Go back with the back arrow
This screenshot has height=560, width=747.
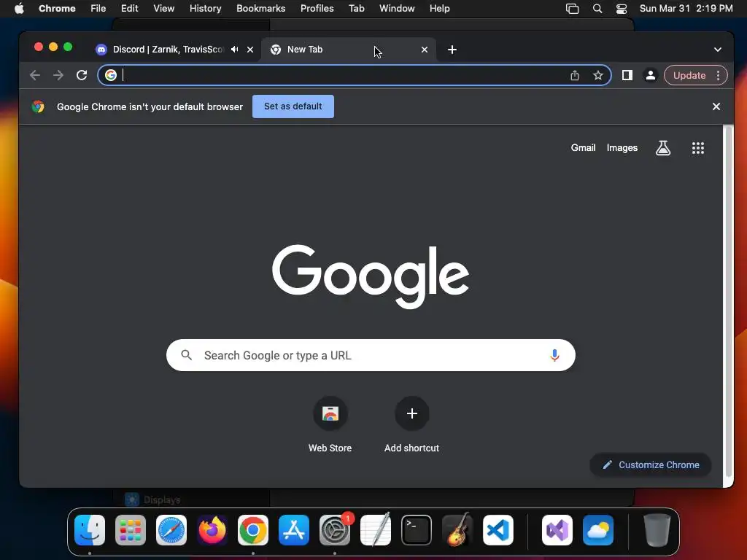click(x=35, y=75)
